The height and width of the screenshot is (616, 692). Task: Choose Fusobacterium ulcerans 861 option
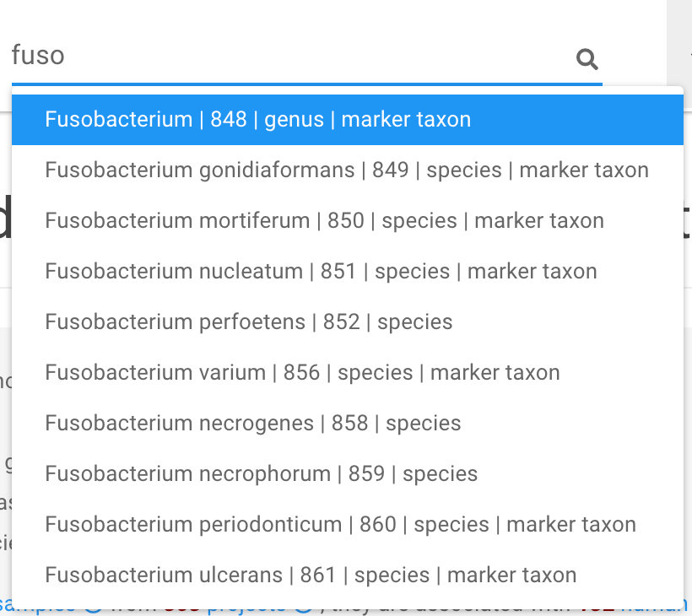[348, 575]
